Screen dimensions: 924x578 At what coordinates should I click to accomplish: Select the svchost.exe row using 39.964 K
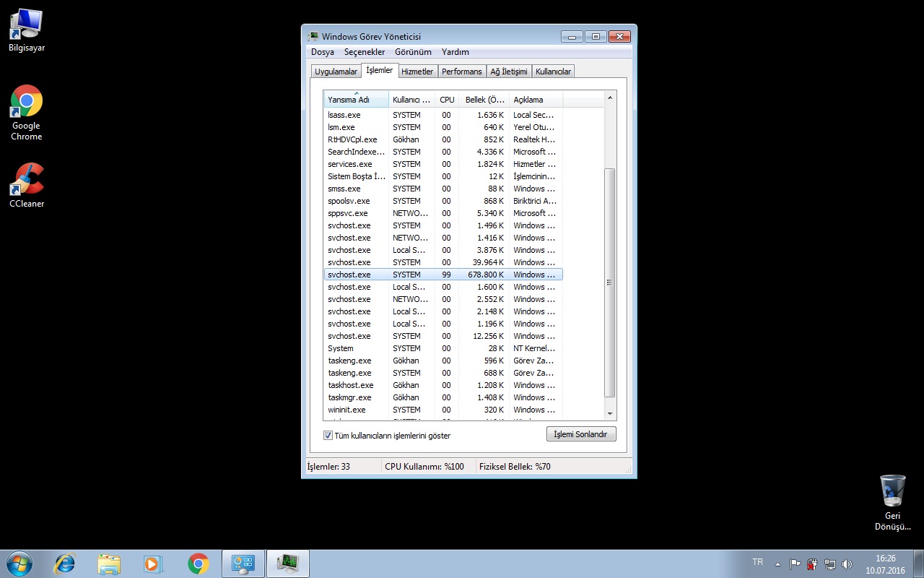tap(443, 262)
